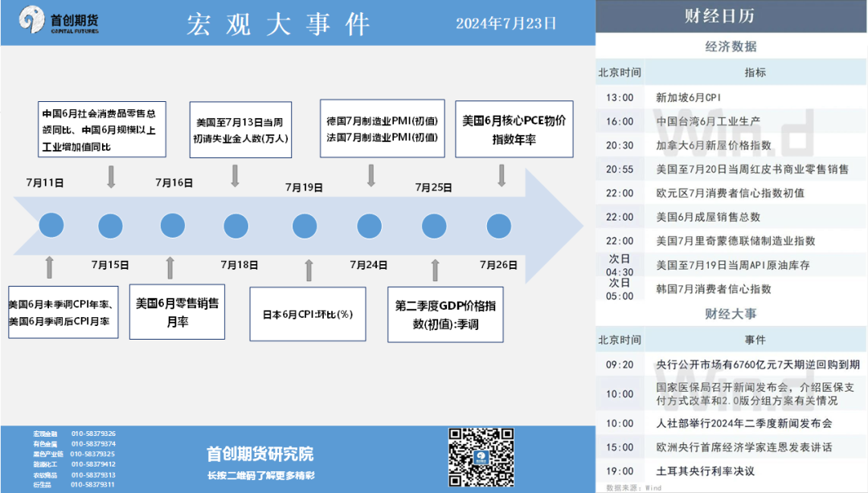Click the 宏观大事件 title text
The width and height of the screenshot is (868, 493).
click(278, 24)
